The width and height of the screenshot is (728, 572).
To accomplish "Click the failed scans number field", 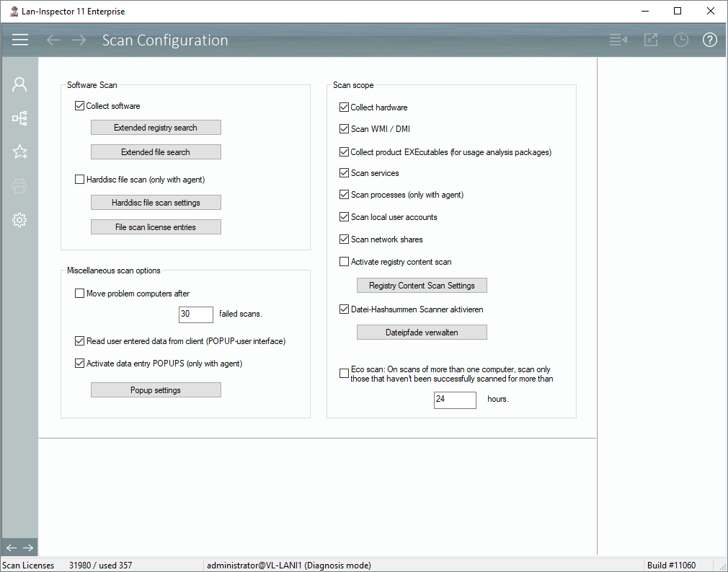I will pyautogui.click(x=195, y=314).
